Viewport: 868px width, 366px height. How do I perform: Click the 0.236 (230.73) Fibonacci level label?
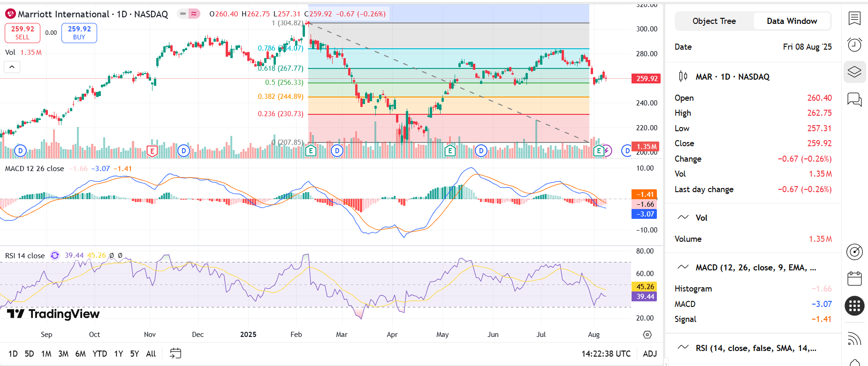(x=281, y=114)
